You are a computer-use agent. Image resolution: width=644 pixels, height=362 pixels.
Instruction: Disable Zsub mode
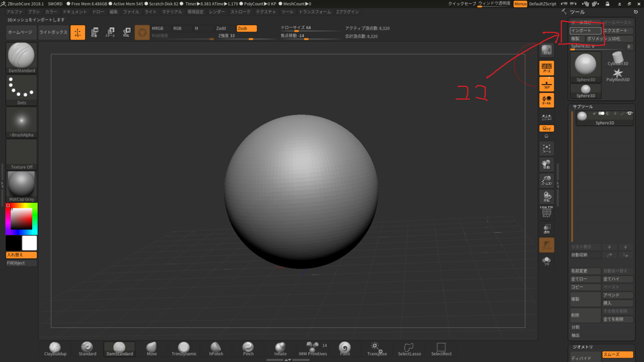coord(246,28)
